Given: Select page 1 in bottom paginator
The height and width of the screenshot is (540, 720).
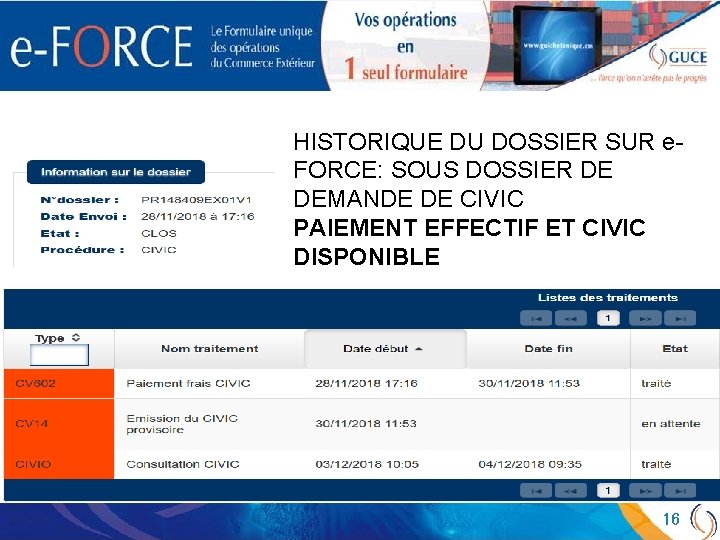Looking at the screenshot, I should (x=608, y=490).
